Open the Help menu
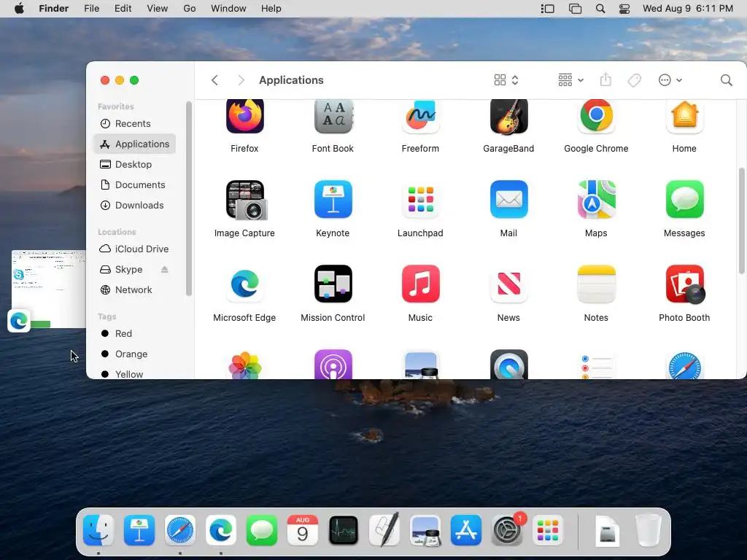This screenshot has height=560, width=747. [271, 9]
